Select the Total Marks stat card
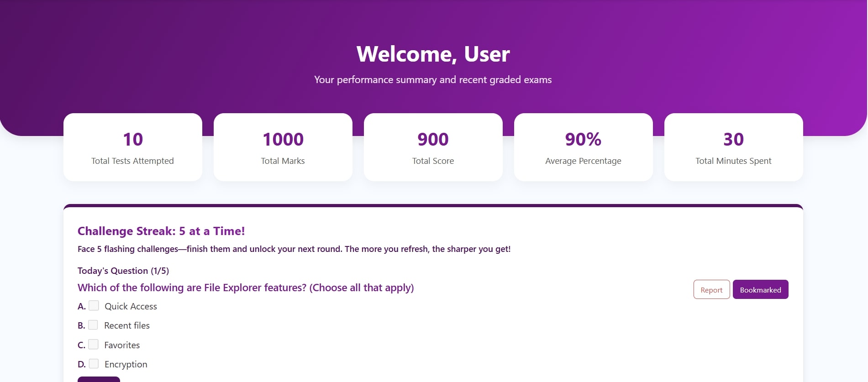Viewport: 868px width, 382px height. coord(283,147)
